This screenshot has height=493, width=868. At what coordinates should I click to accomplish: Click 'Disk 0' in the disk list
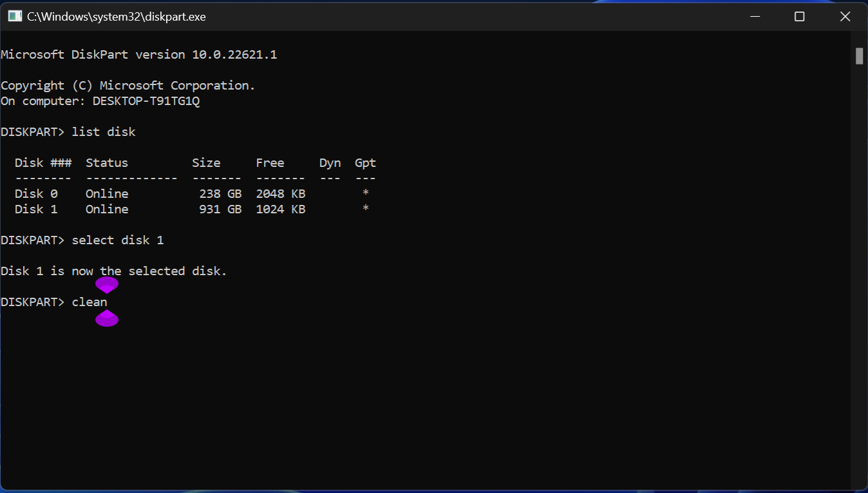[x=36, y=194]
